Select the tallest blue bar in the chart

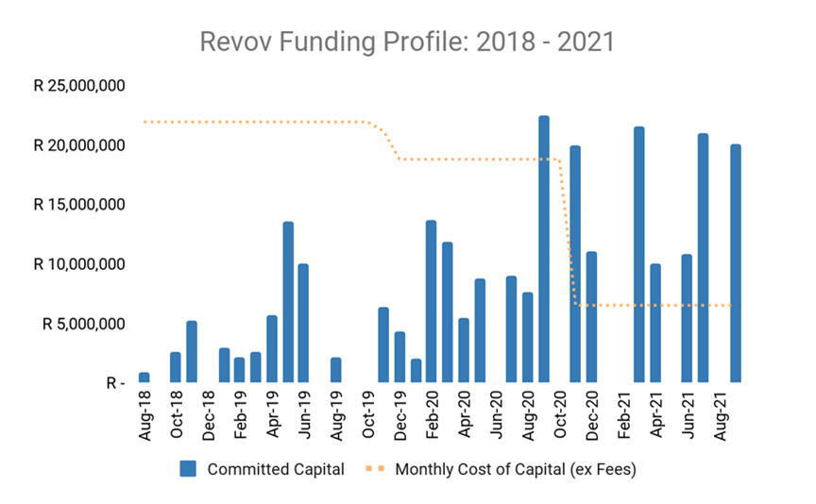[544, 249]
